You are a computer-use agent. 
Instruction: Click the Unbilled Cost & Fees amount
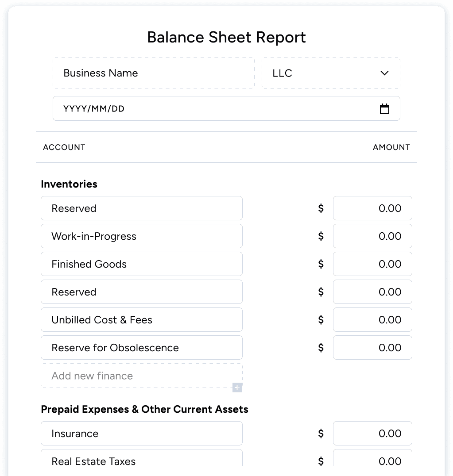(372, 319)
